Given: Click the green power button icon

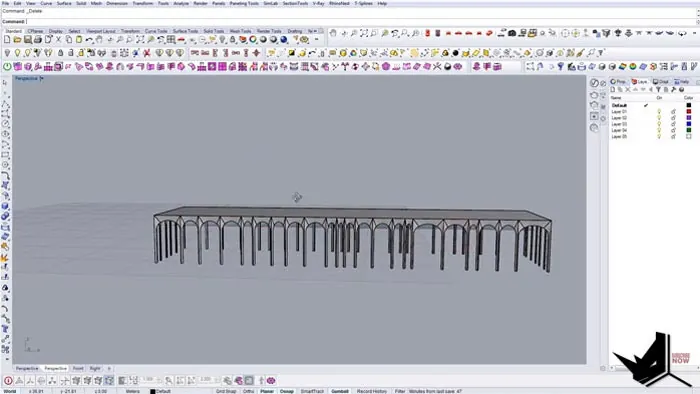Looking at the screenshot, I should point(7,66).
